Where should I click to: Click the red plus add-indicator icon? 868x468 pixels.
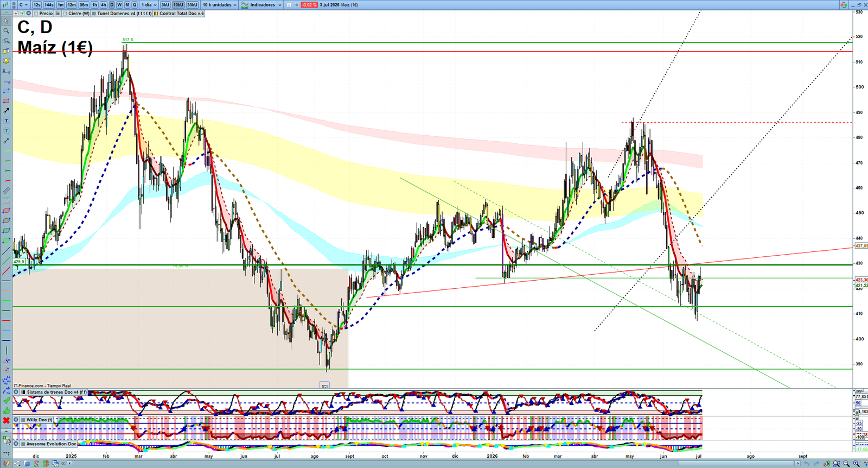coord(16,14)
